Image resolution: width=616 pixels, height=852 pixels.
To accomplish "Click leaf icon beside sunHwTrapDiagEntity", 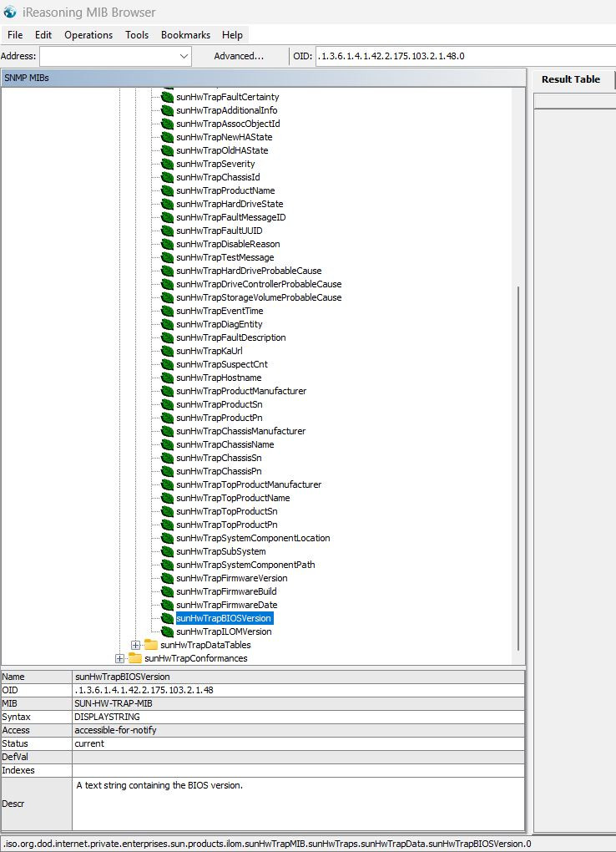I will click(x=167, y=324).
